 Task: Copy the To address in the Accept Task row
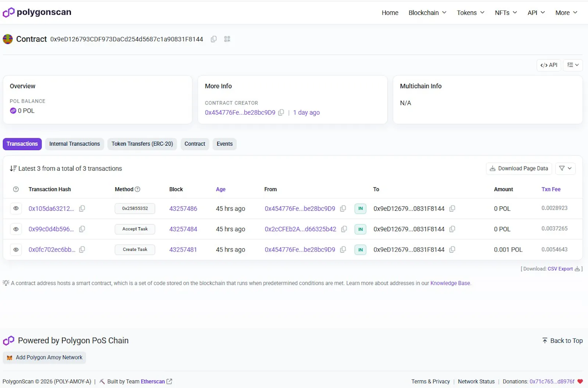click(x=452, y=229)
